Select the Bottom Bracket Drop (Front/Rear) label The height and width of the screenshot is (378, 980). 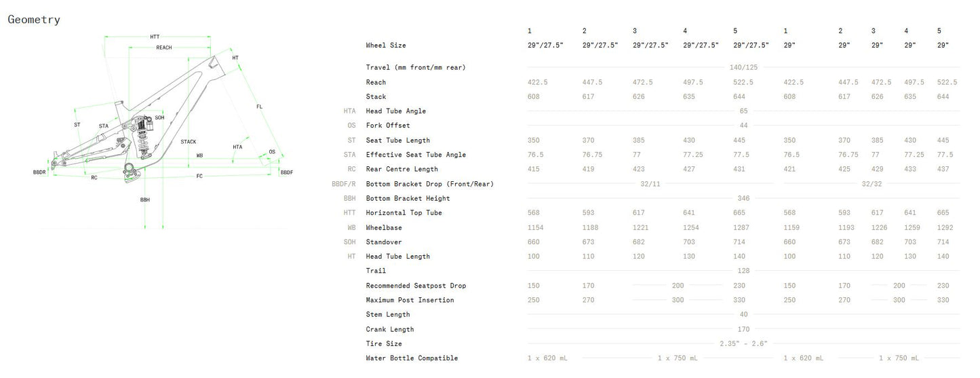click(x=429, y=184)
